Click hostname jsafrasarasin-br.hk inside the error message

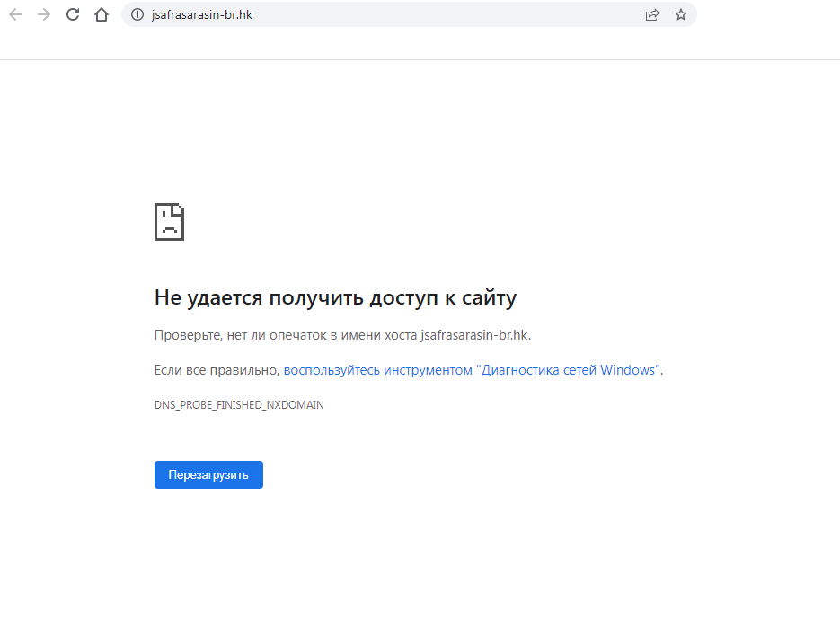point(474,335)
